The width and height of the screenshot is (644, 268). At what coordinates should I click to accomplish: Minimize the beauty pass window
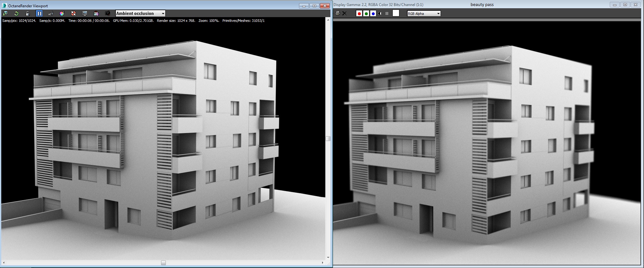pos(615,5)
